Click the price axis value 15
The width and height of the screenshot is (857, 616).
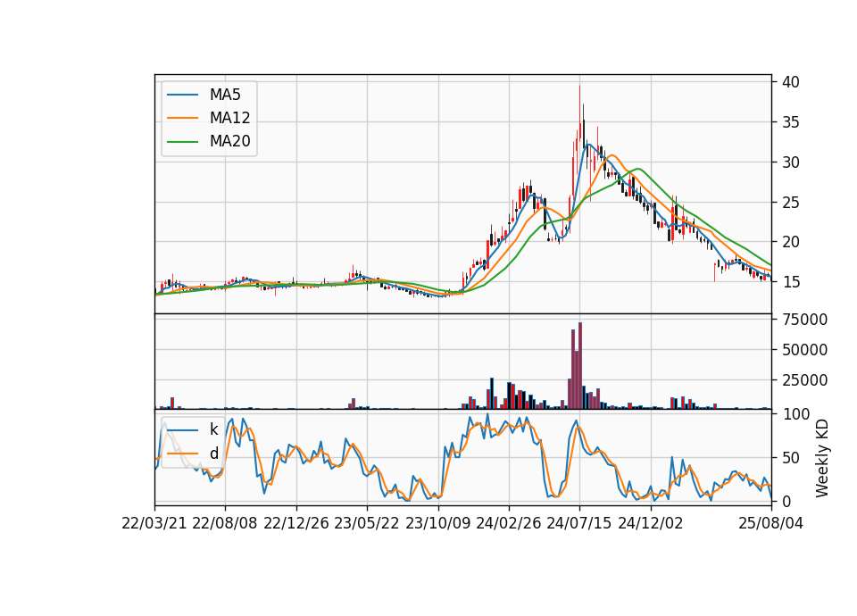[x=790, y=282]
